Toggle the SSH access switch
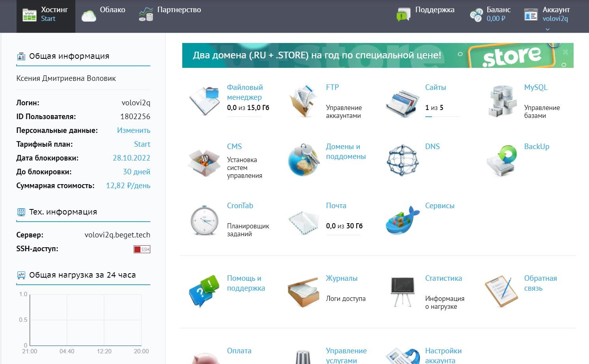This screenshot has height=364, width=589. [142, 249]
